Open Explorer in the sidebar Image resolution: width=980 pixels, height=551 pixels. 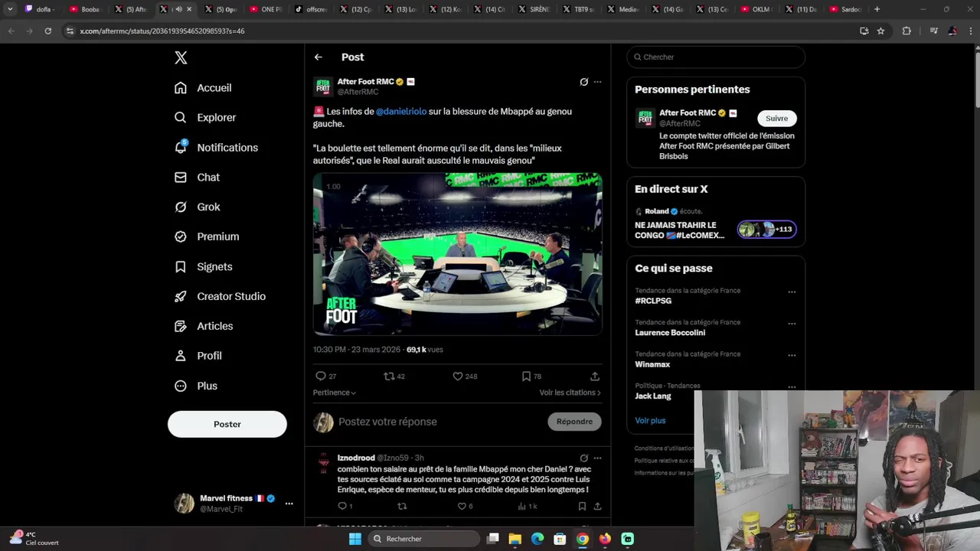coord(205,118)
